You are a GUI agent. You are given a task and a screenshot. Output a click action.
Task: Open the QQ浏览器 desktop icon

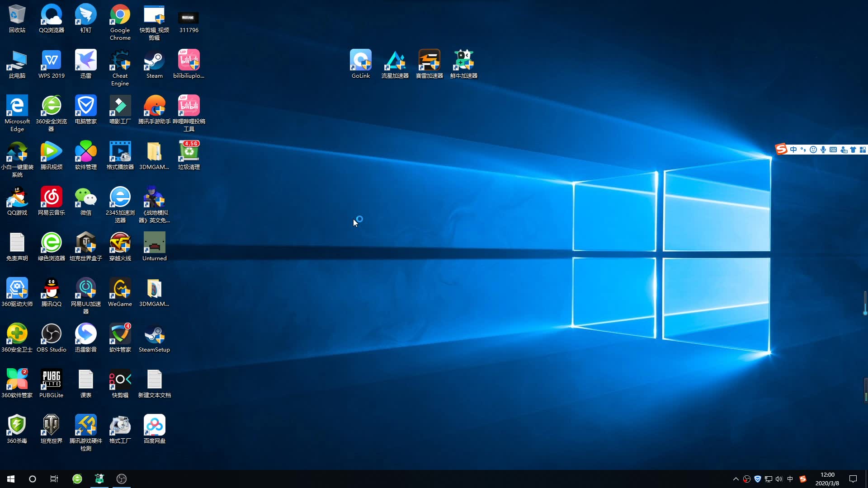point(52,19)
